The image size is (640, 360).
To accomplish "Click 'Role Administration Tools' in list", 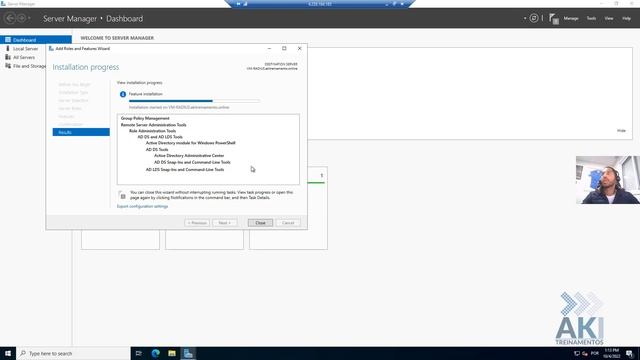I will [153, 131].
